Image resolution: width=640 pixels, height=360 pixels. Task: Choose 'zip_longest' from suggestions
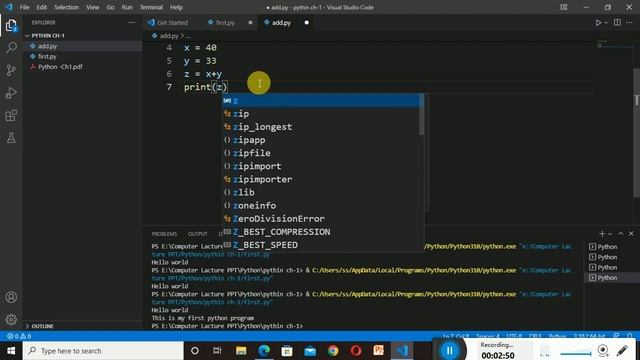(x=321, y=127)
